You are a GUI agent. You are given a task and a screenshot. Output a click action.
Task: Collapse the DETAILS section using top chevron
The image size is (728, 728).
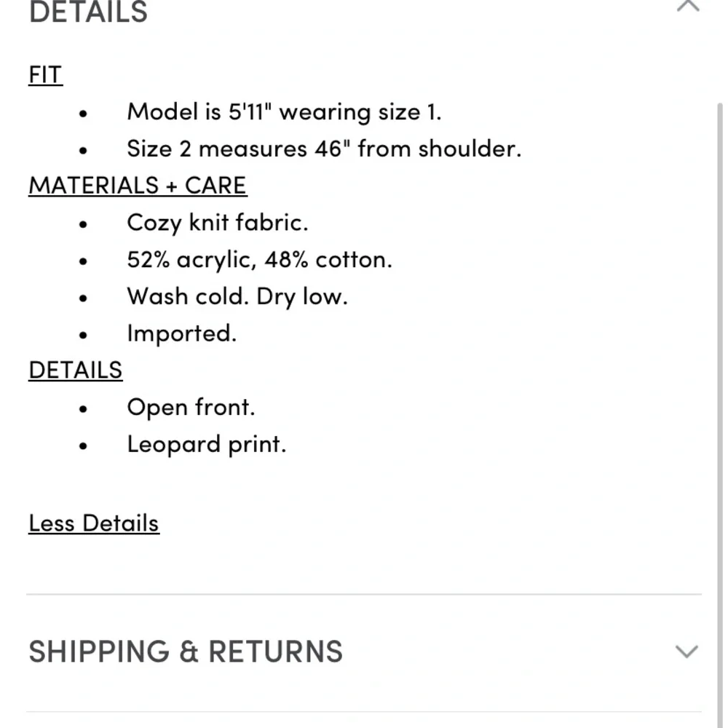(688, 7)
